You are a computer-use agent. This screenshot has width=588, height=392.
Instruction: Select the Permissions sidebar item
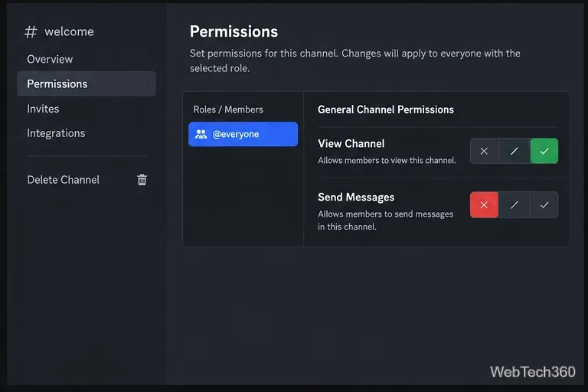point(87,83)
